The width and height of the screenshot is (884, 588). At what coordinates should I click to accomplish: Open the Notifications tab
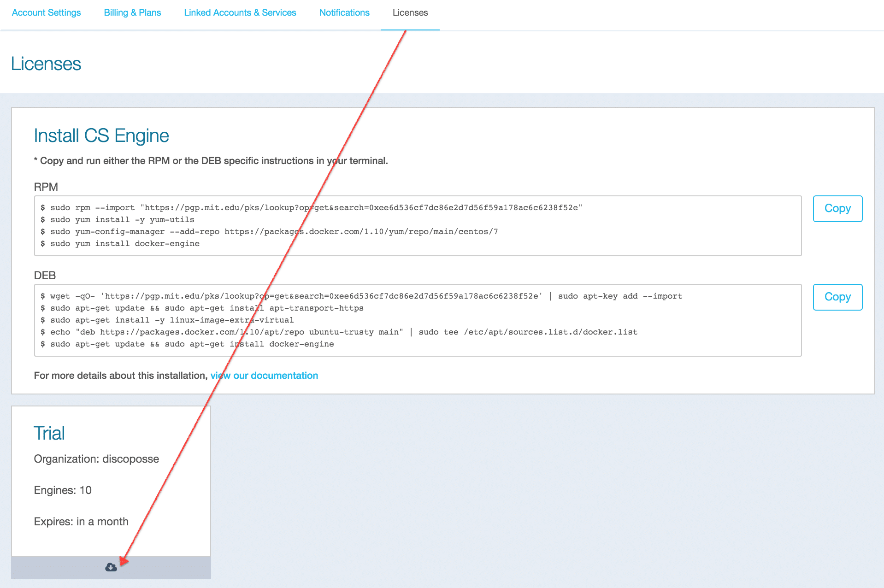(x=344, y=13)
